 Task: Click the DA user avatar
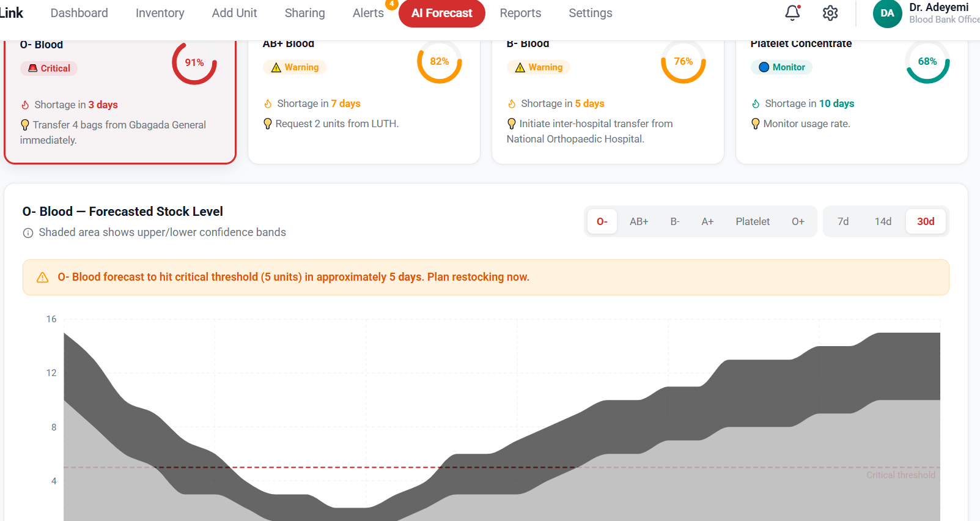point(887,13)
